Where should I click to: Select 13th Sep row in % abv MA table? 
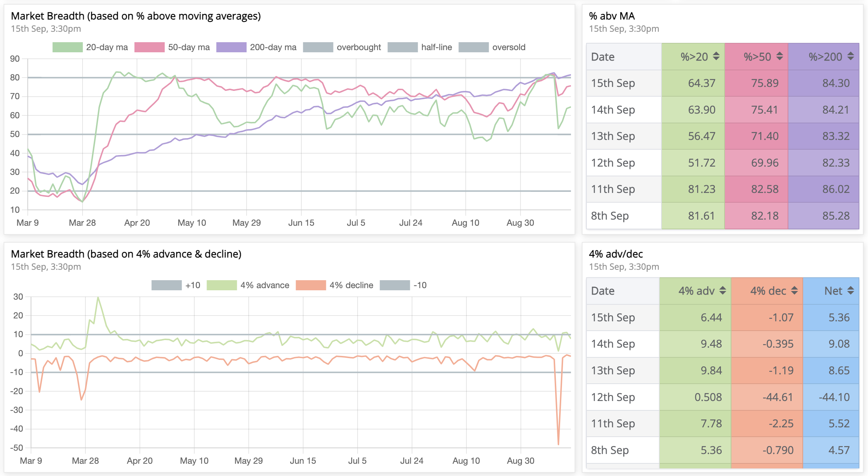pos(723,136)
